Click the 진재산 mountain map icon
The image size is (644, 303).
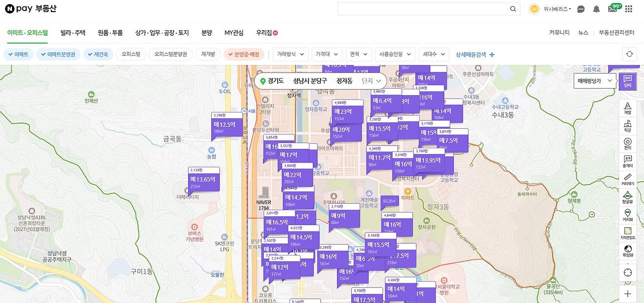(91, 94)
